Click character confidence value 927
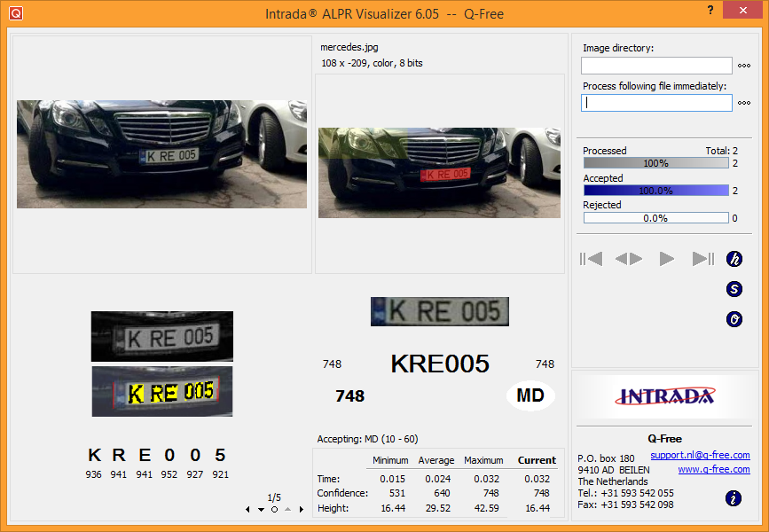Image resolution: width=769 pixels, height=532 pixels. [x=195, y=474]
